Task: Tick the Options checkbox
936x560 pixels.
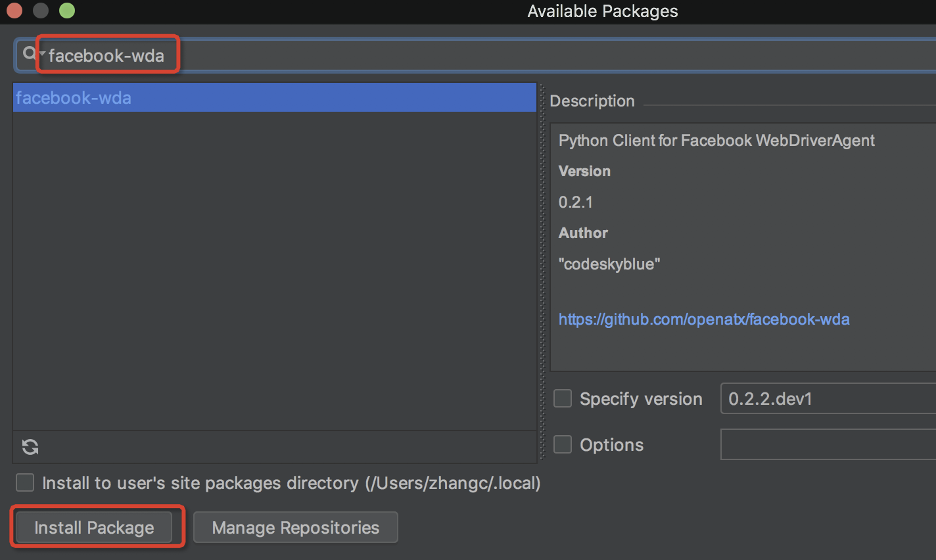Action: point(563,444)
